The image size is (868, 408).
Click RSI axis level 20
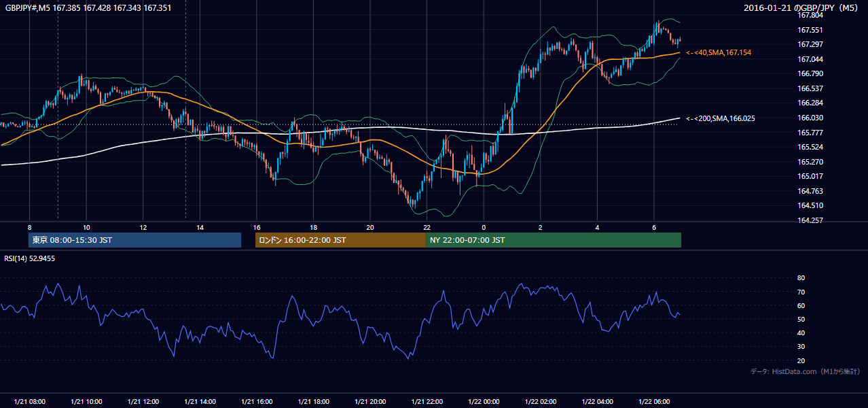click(801, 360)
